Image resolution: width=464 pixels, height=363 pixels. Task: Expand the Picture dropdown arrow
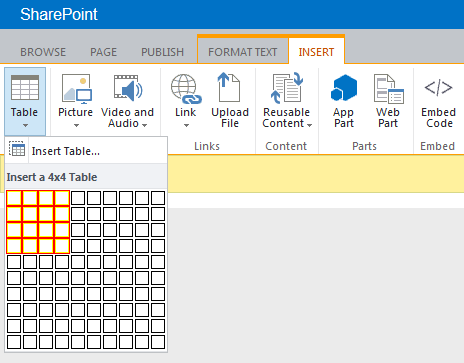pyautogui.click(x=76, y=126)
